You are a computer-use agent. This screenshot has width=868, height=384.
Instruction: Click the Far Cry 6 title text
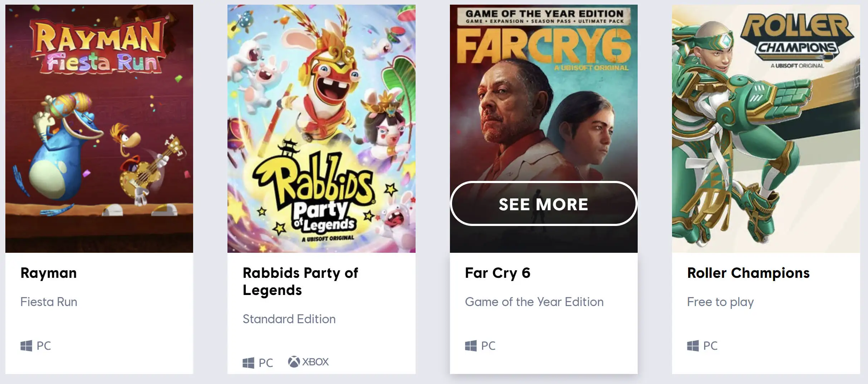[x=497, y=273]
